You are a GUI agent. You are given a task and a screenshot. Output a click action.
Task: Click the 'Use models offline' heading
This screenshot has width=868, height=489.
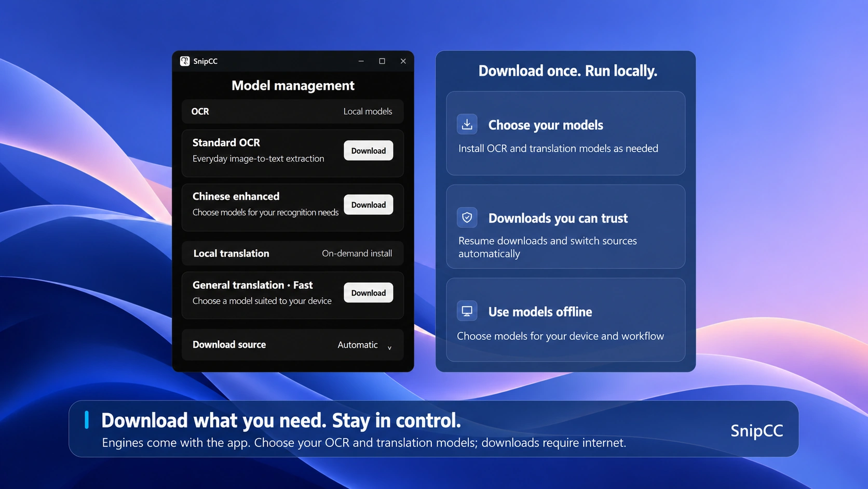pyautogui.click(x=540, y=312)
